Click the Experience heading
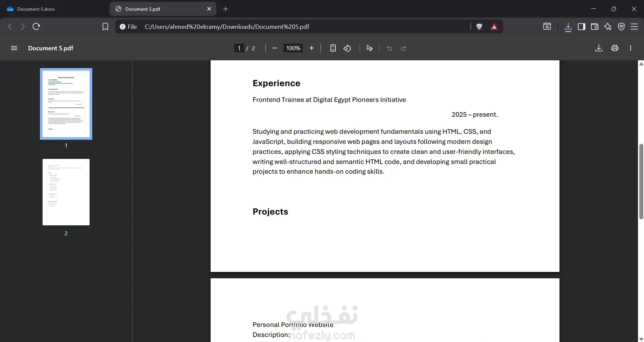The image size is (644, 342). pos(276,83)
